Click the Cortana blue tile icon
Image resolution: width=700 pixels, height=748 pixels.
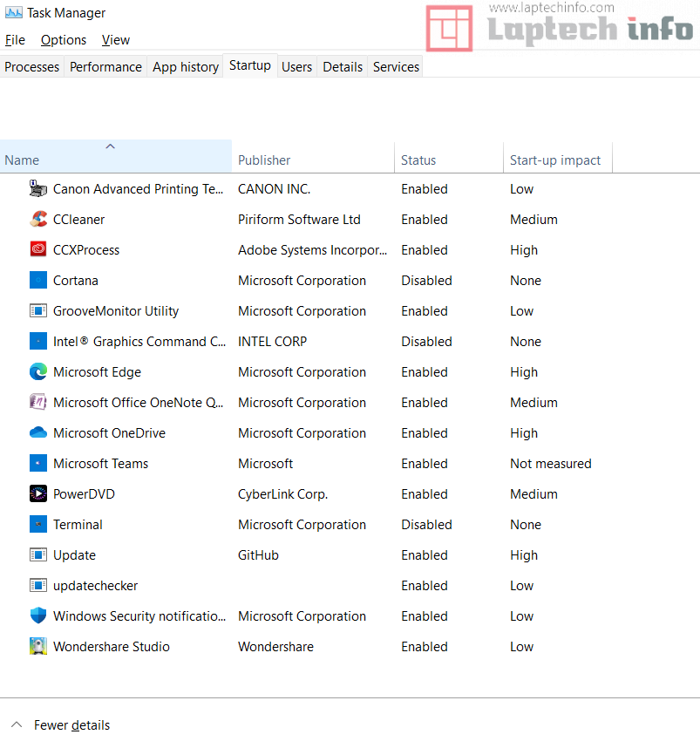click(38, 280)
